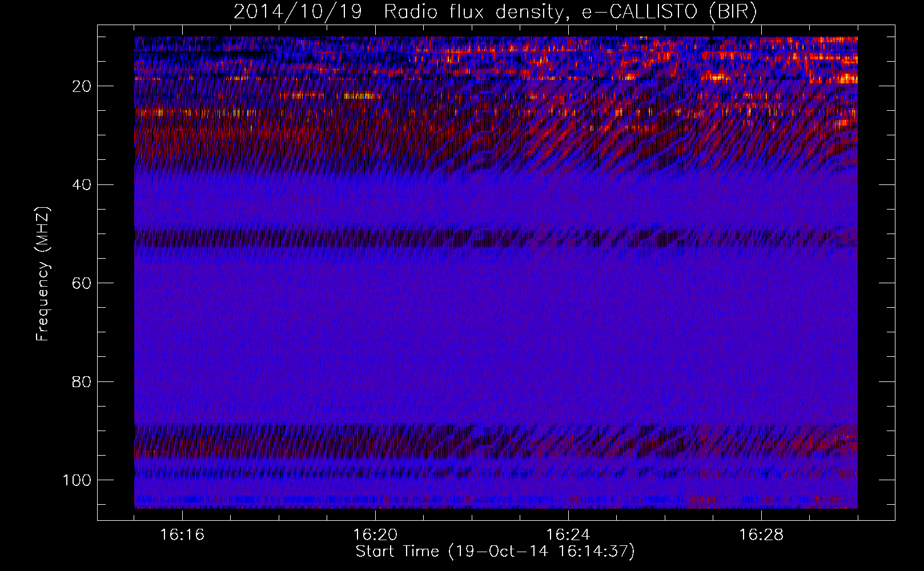Click the 80 MHz frequency tick label

tap(82, 382)
